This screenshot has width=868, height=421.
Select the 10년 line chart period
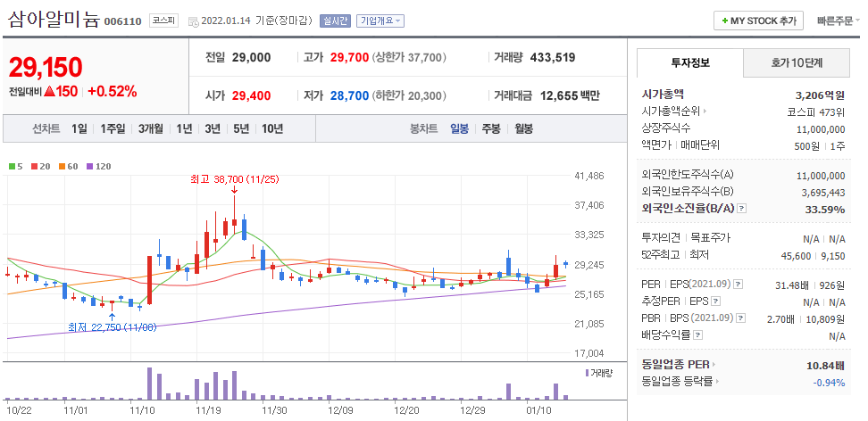[x=272, y=129]
